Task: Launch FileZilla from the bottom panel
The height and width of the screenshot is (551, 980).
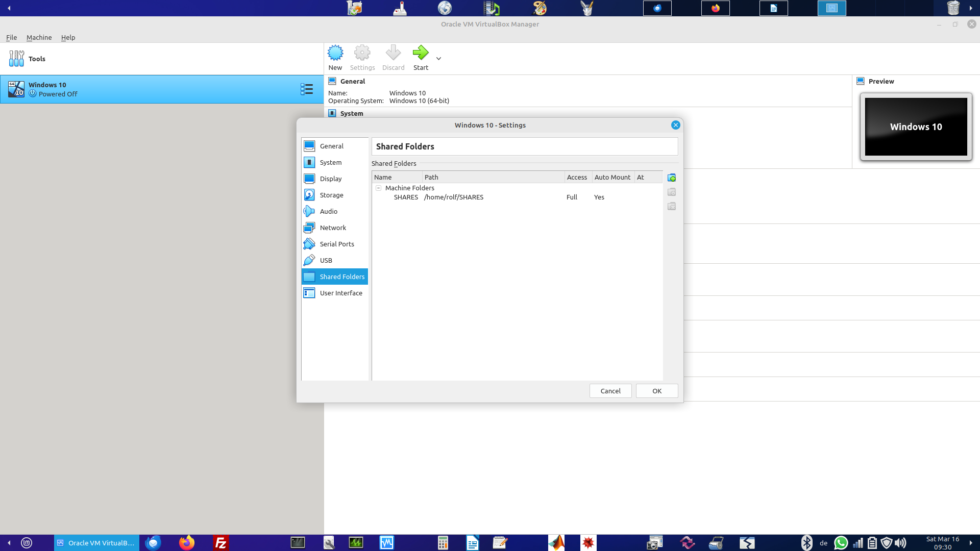Action: point(221,543)
